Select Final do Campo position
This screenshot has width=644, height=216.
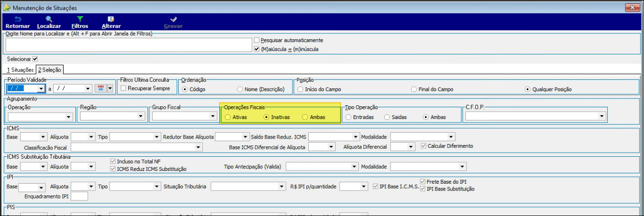414,89
